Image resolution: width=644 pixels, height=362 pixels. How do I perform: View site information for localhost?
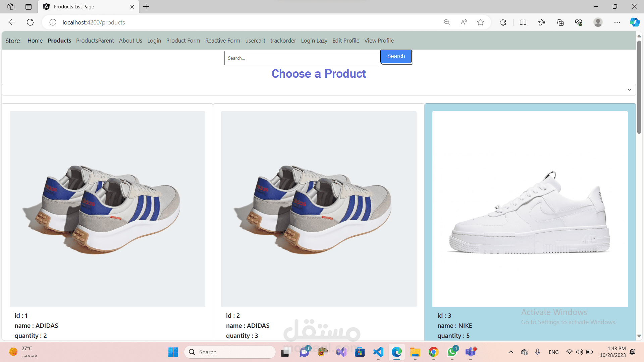pos(53,22)
